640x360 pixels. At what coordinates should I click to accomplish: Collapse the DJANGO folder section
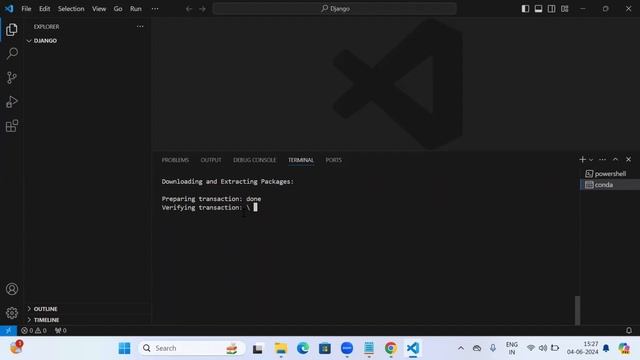pos(88,41)
